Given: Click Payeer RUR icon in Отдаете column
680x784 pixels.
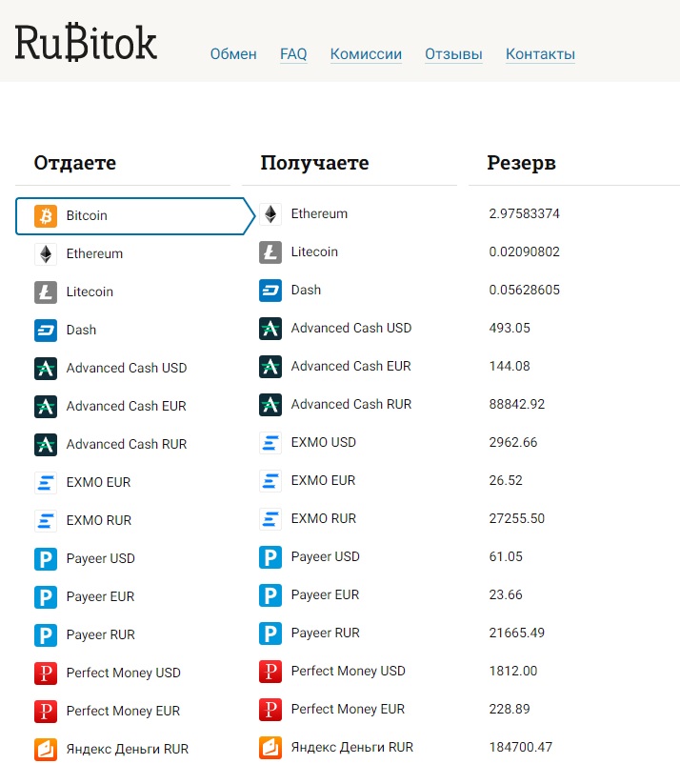Looking at the screenshot, I should pos(46,635).
